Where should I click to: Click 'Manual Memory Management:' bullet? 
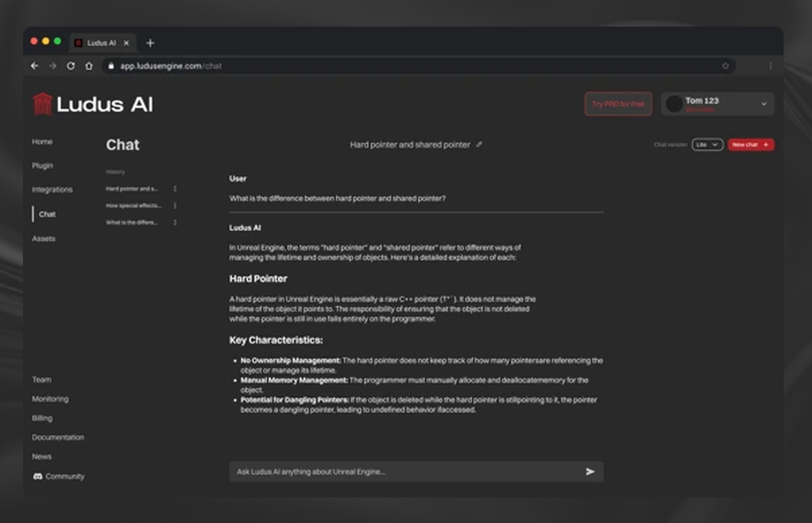[294, 380]
